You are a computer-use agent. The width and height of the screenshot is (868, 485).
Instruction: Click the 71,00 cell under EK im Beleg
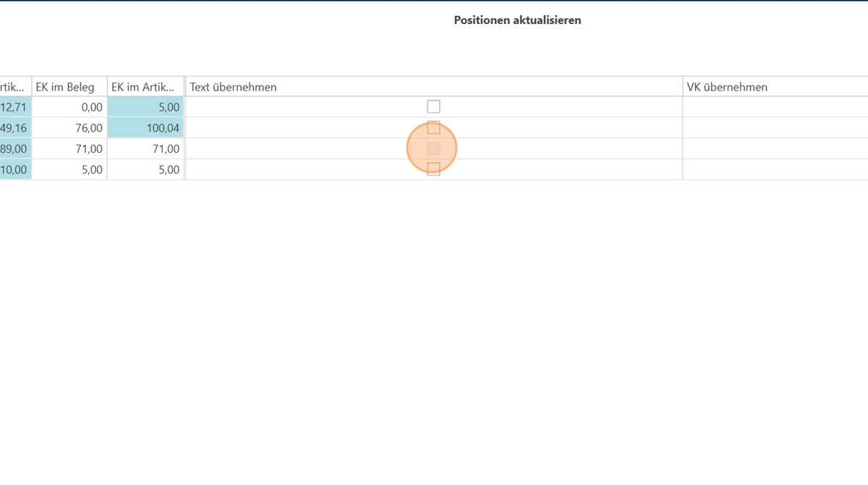[x=69, y=149]
